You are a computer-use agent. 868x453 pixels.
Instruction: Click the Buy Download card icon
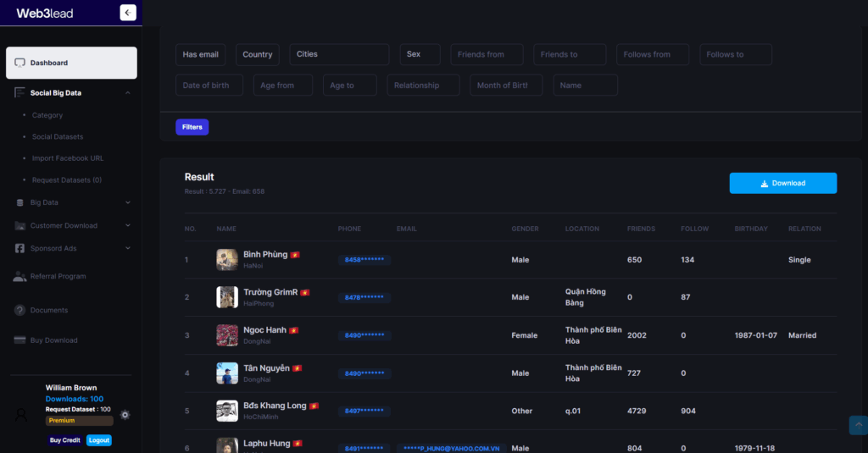[x=20, y=340]
